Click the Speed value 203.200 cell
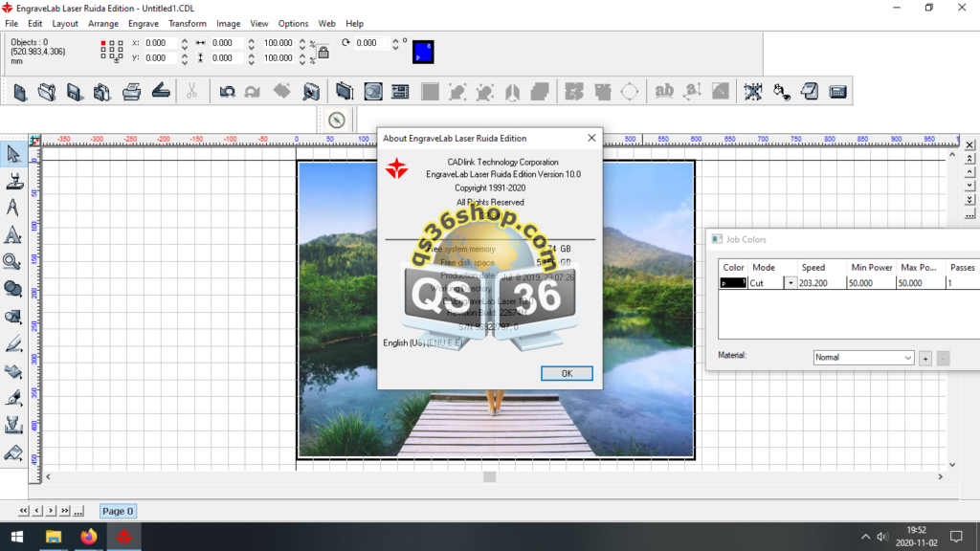 821,283
